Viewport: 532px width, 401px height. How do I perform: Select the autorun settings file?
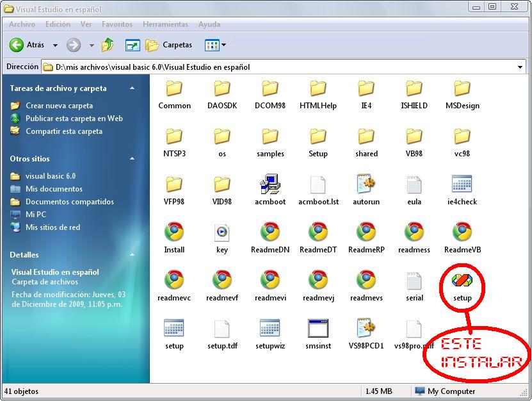click(366, 190)
